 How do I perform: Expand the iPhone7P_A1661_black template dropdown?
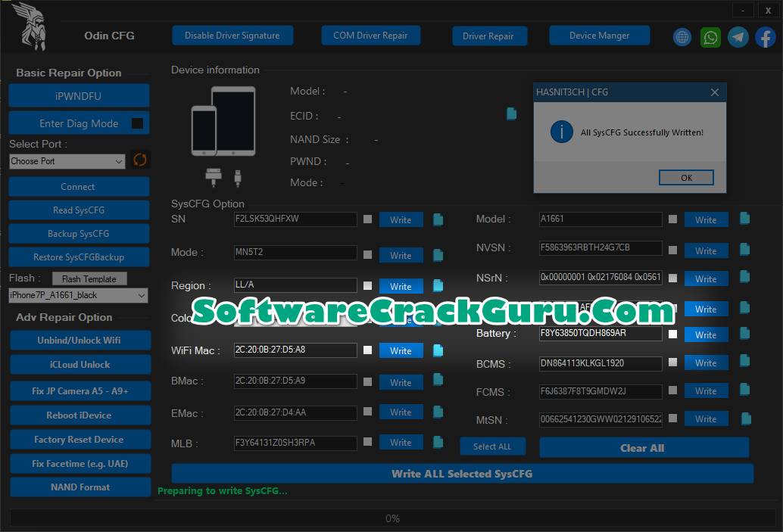(79, 295)
